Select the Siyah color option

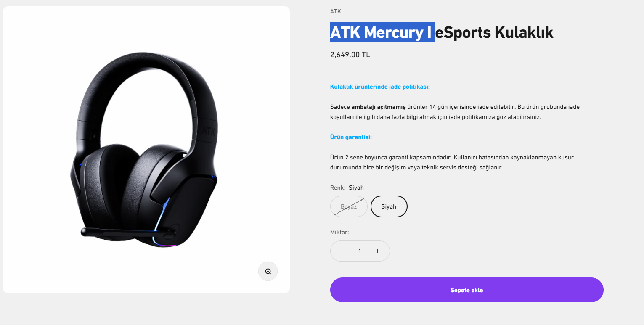tap(389, 206)
